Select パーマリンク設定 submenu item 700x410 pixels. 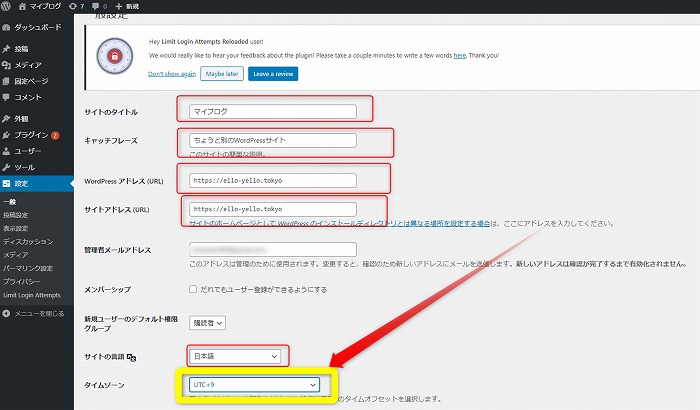[x=30, y=269]
